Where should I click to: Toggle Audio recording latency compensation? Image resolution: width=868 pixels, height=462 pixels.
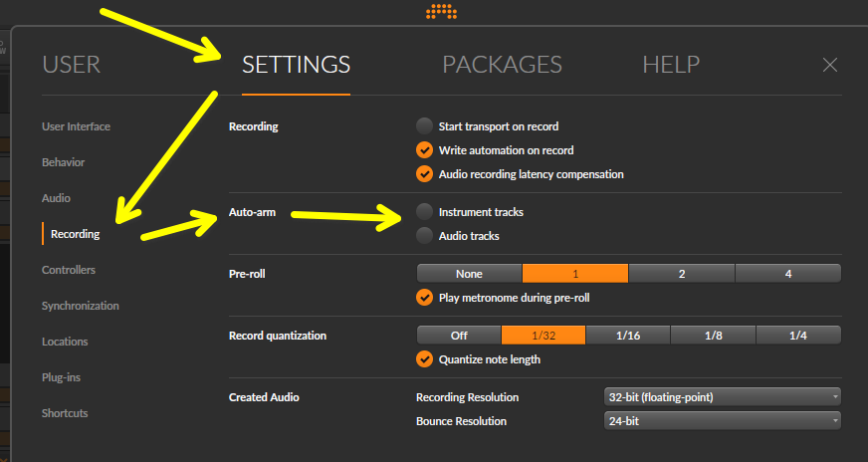[x=424, y=174]
